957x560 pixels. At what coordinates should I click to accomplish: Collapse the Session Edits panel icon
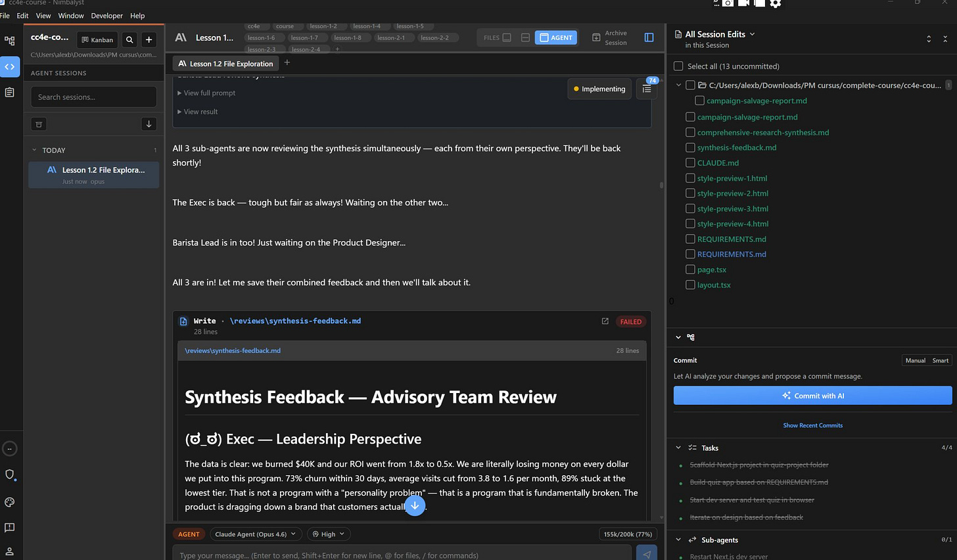(945, 39)
